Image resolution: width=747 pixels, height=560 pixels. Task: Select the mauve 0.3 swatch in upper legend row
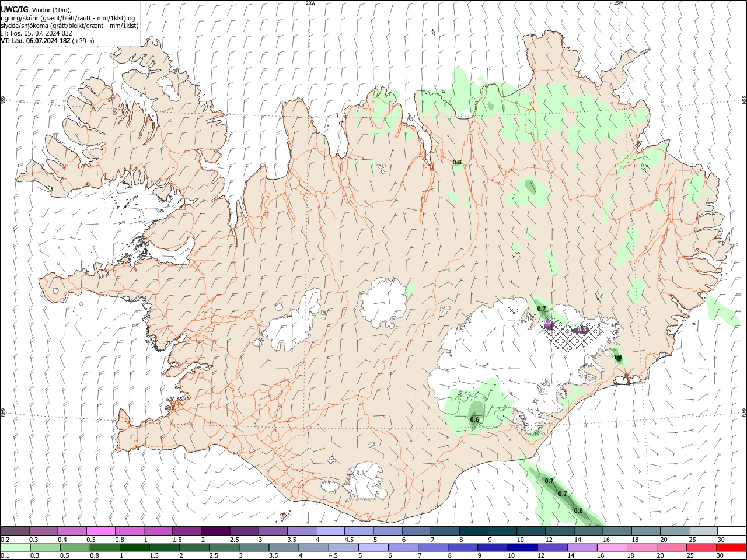[x=44, y=531]
